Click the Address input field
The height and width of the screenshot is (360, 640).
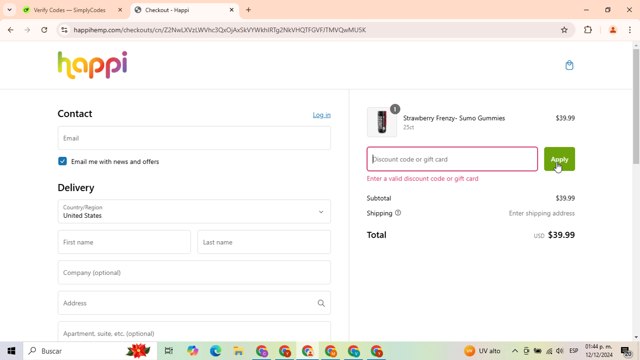pyautogui.click(x=194, y=303)
